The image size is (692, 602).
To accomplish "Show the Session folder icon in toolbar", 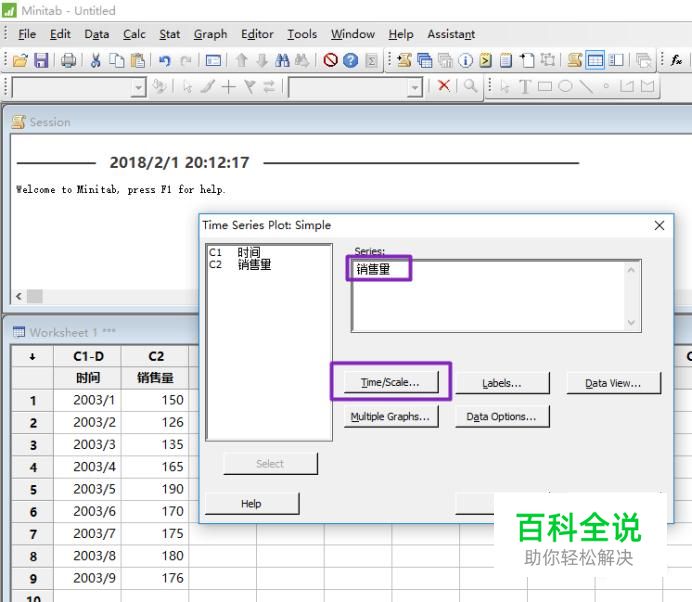I will point(404,60).
